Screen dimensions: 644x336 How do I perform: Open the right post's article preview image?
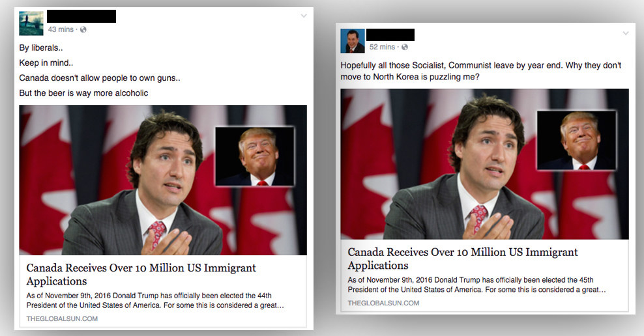tap(485, 164)
